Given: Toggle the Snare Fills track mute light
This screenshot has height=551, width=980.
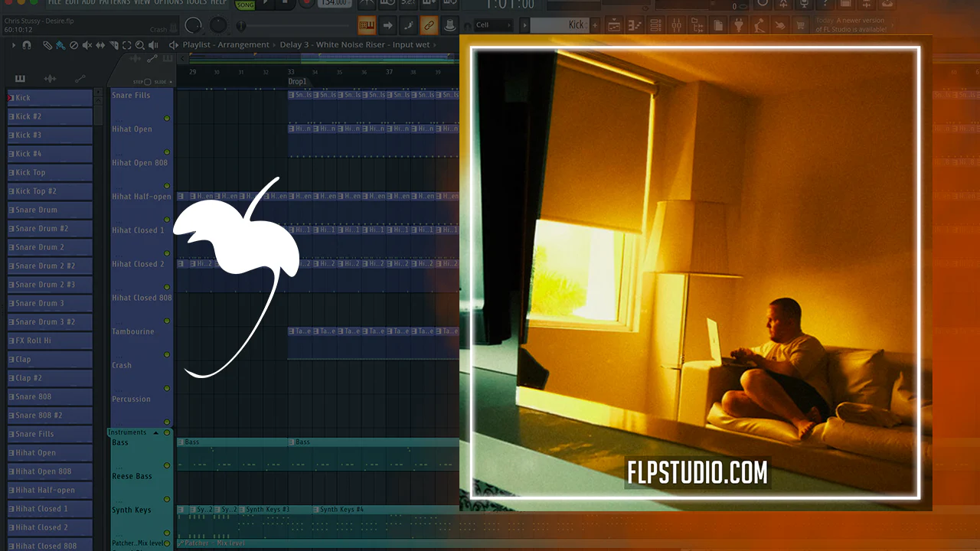Looking at the screenshot, I should [167, 119].
